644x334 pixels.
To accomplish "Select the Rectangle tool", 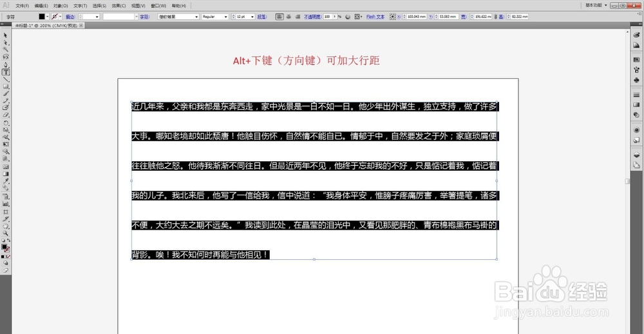I will click(6, 86).
